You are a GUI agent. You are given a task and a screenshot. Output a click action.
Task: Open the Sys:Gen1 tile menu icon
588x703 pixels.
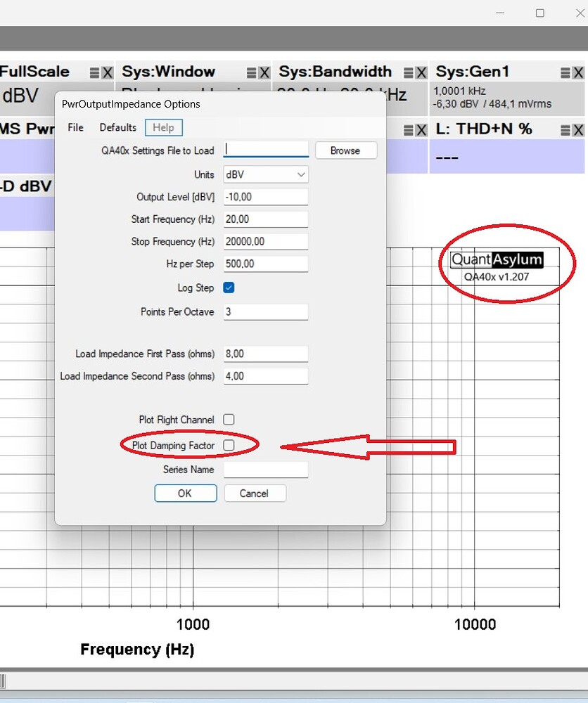565,72
